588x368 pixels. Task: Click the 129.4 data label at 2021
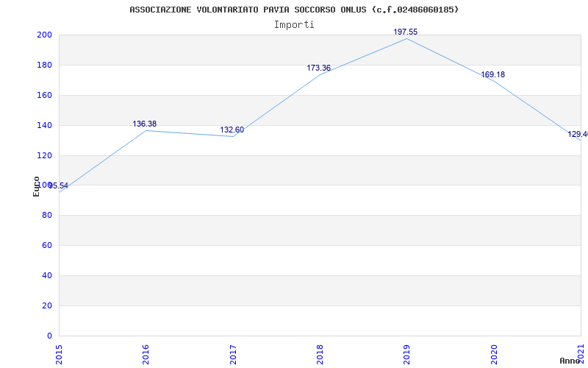tap(578, 134)
